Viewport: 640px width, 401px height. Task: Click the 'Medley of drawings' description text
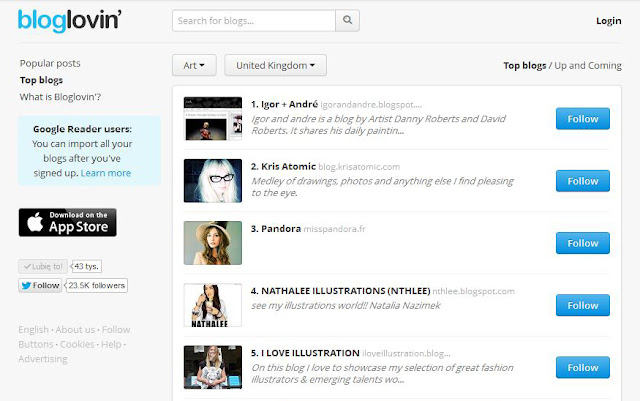point(382,187)
